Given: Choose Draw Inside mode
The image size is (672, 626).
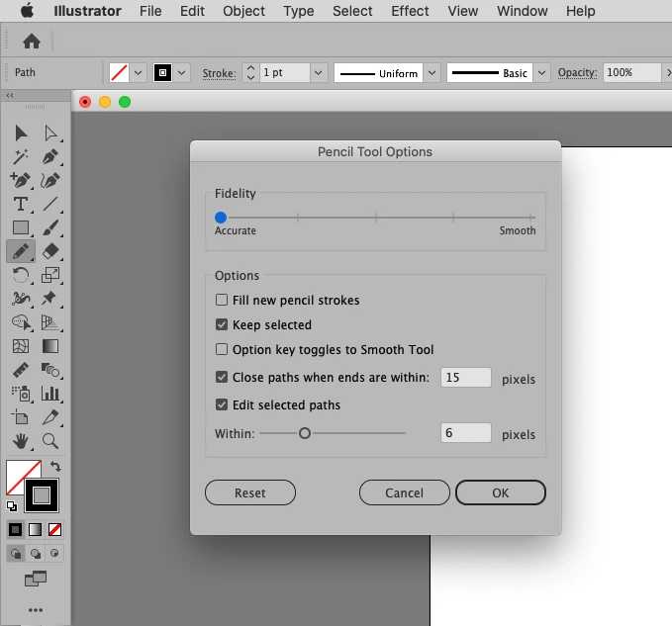Looking at the screenshot, I should click(x=54, y=553).
